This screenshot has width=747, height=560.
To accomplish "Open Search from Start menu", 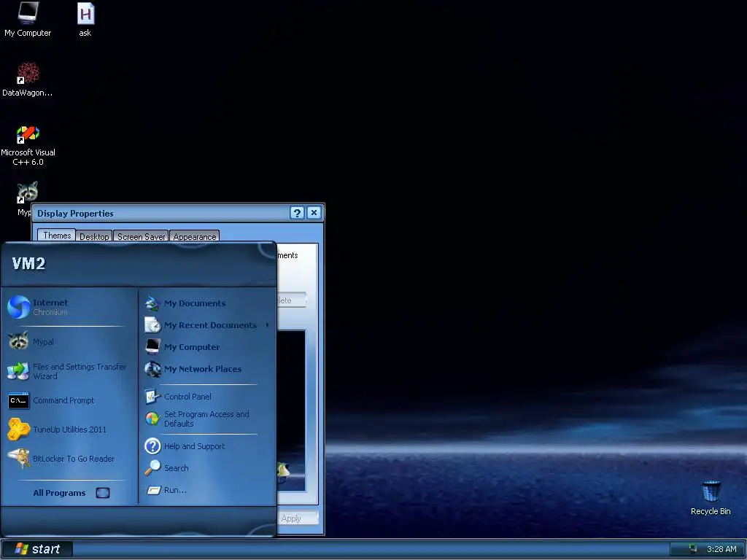I will [206, 468].
